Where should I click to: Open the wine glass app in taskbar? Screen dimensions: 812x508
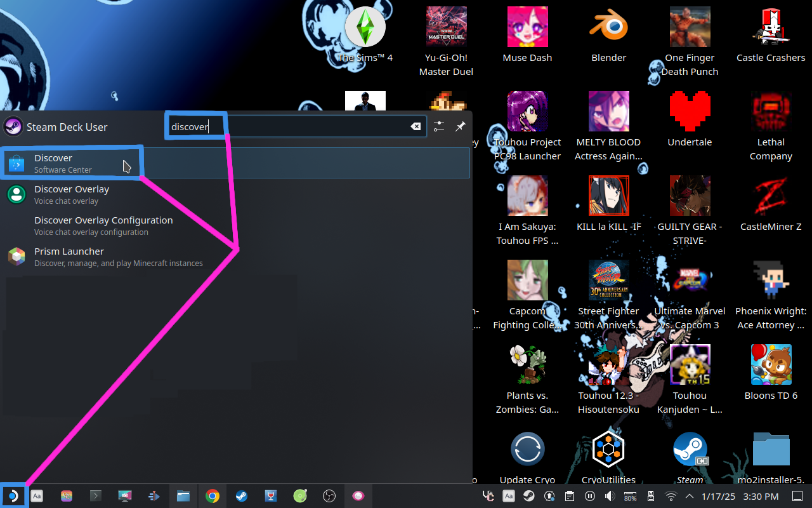click(271, 496)
